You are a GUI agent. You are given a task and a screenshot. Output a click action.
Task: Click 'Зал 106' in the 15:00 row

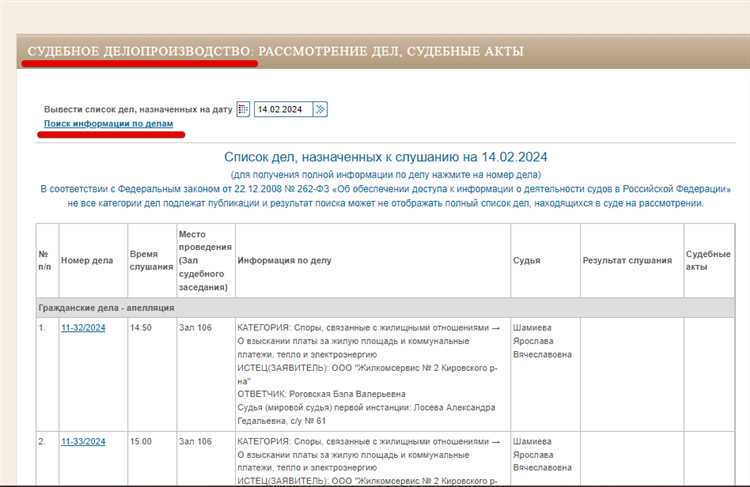[x=195, y=442]
